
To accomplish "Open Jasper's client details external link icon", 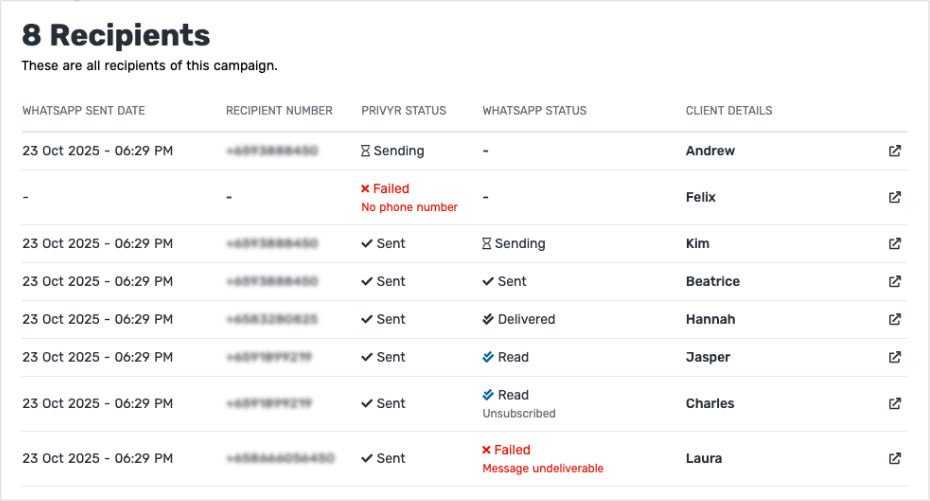I will (895, 357).
